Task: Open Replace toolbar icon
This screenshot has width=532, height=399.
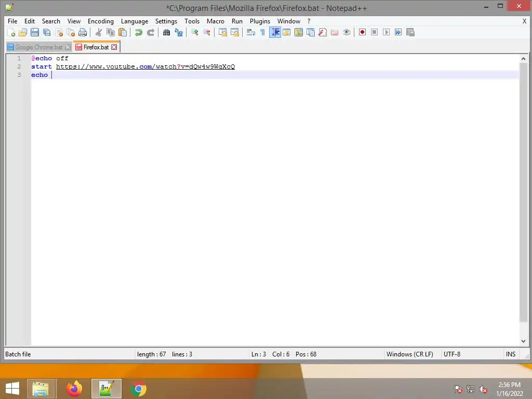Action: [x=179, y=32]
